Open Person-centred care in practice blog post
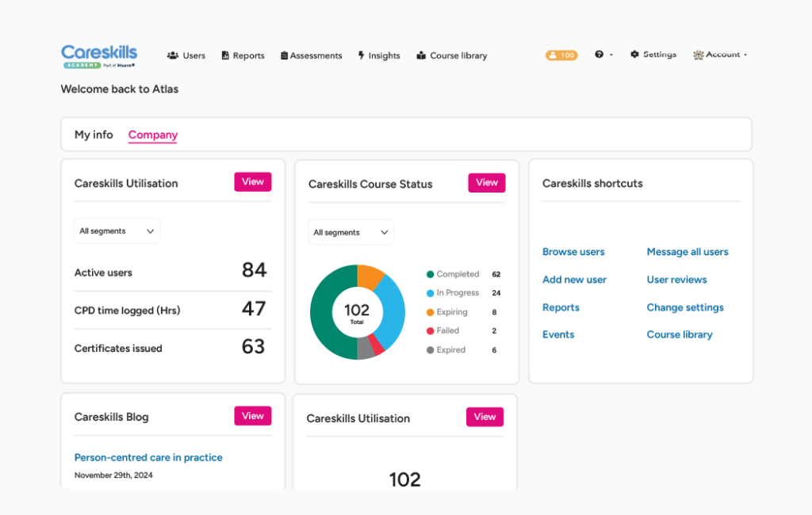Image resolution: width=812 pixels, height=515 pixels. 148,457
